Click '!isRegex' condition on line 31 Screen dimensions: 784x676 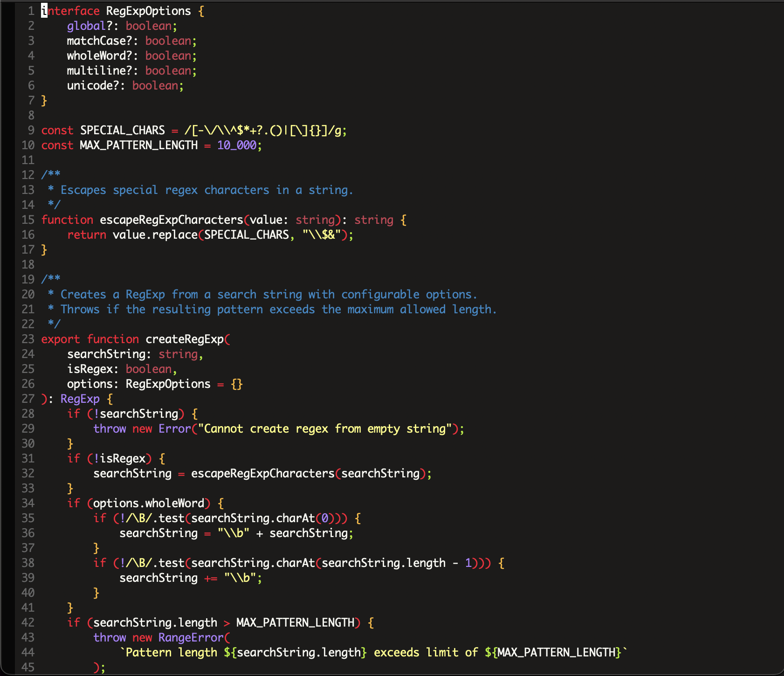pos(119,458)
